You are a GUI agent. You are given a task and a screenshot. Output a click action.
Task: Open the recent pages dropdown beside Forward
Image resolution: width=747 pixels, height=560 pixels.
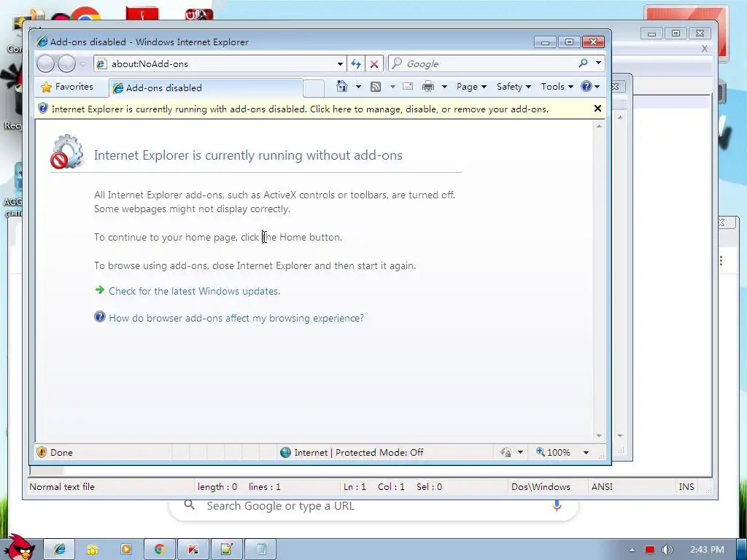(x=82, y=64)
